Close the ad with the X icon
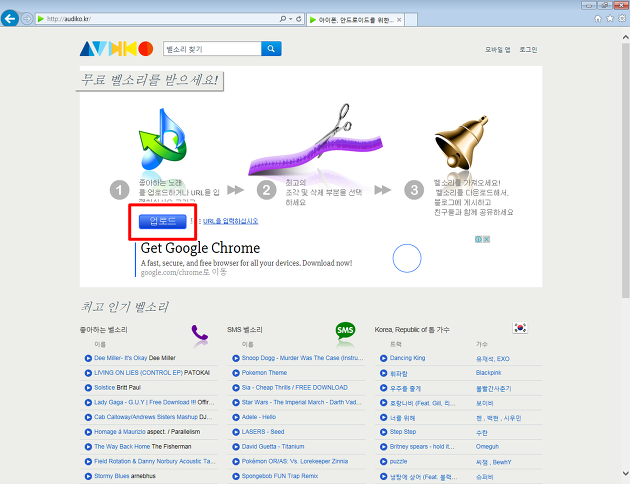The image size is (630, 484). [x=487, y=239]
